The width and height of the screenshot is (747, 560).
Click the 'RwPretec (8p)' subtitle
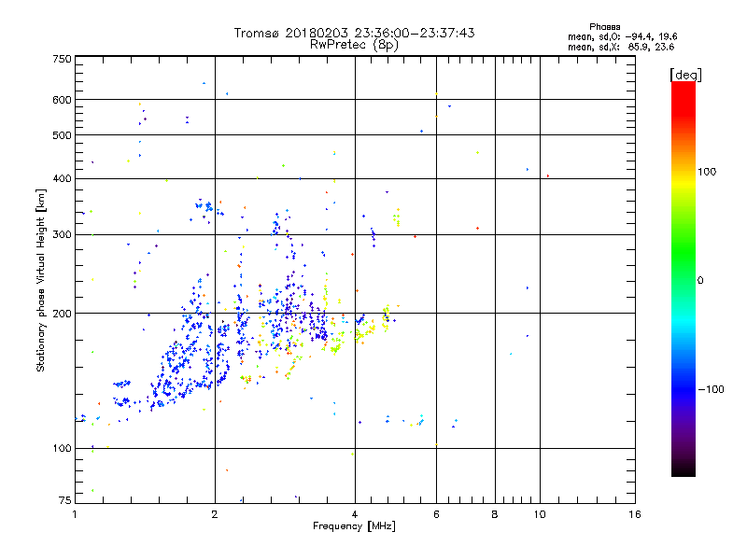[x=354, y=45]
